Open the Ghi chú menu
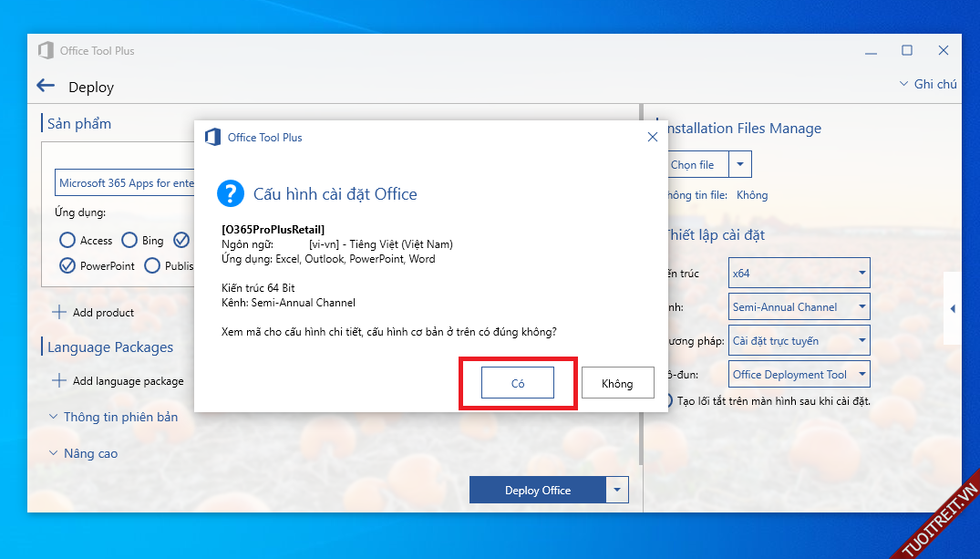Image resolution: width=980 pixels, height=559 pixels. point(927,84)
